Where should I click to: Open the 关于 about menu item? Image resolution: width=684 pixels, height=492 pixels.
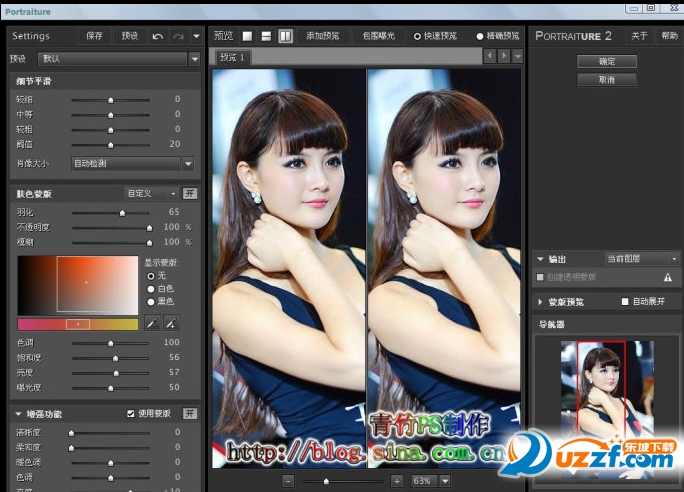click(639, 36)
